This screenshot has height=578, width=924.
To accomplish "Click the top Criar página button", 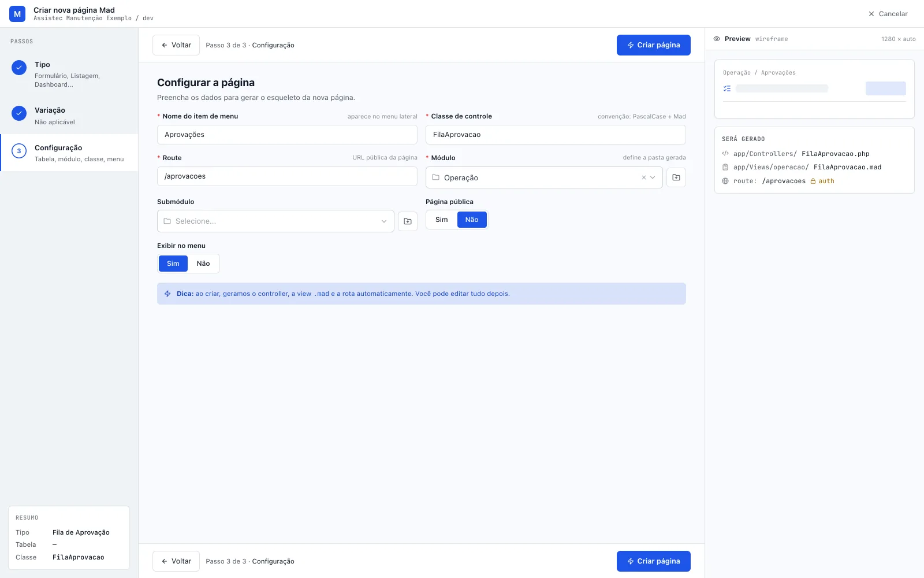I will pos(654,45).
